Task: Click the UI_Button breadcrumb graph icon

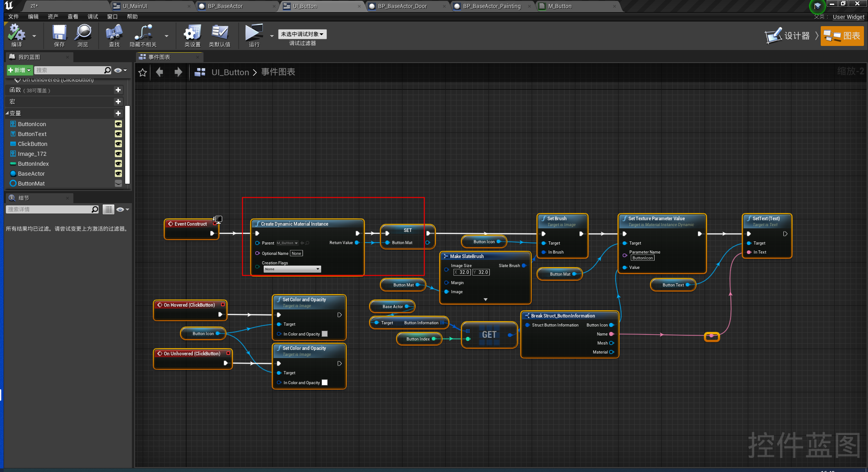Action: [x=200, y=72]
